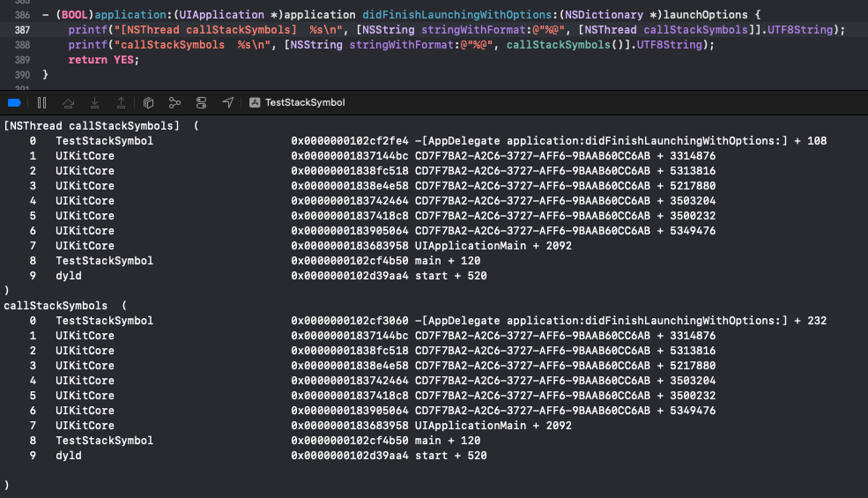The width and height of the screenshot is (868, 498).
Task: Click the TestStackSymbol app icon in debug bar
Action: (255, 102)
